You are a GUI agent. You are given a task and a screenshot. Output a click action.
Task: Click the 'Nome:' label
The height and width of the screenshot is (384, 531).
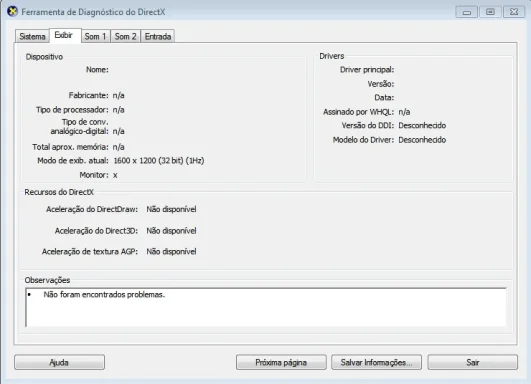click(x=97, y=70)
